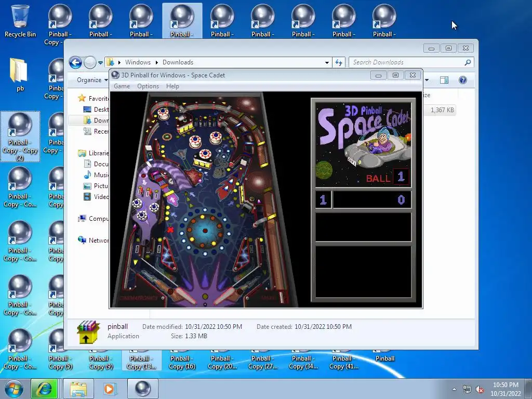This screenshot has width=532, height=399.
Task: Open Explorer Help question mark icon
Action: (463, 80)
